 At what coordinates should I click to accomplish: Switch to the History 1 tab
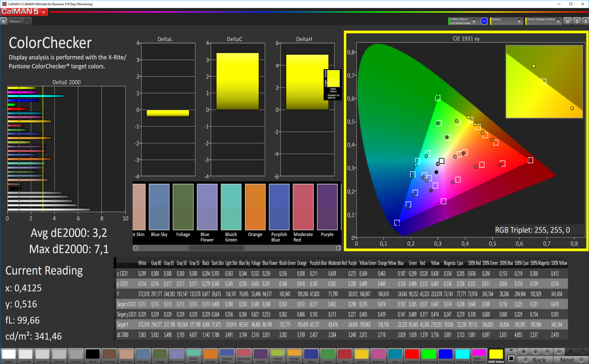[x=15, y=21]
